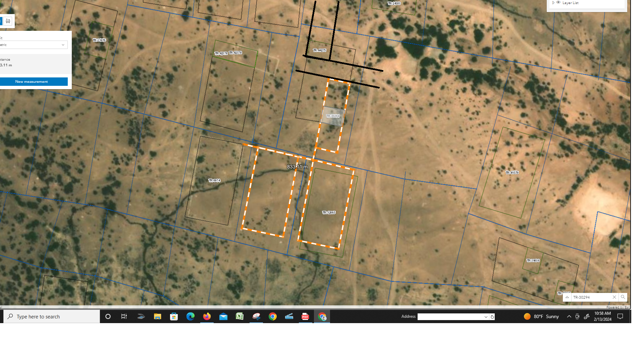Click the search magnifier button on map

tap(623, 297)
